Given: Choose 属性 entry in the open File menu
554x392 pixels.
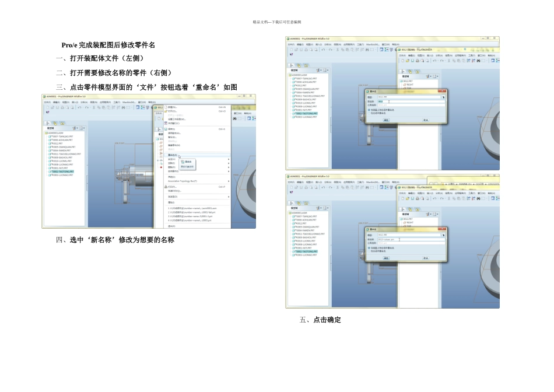Looking at the screenshot, I should (x=197, y=202).
